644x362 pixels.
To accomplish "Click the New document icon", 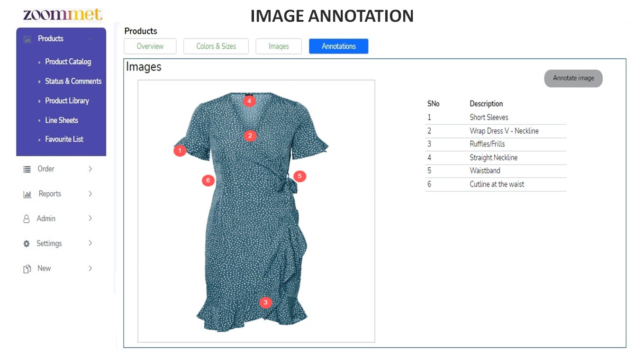I will [x=27, y=269].
